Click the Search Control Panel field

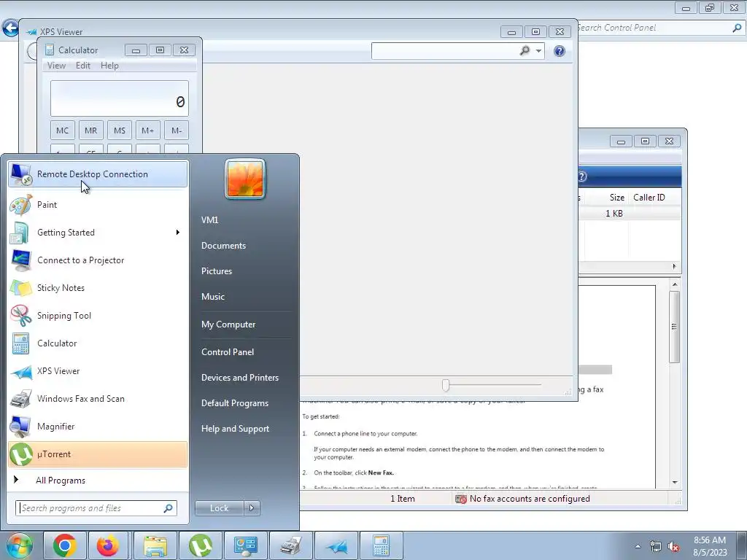point(659,28)
